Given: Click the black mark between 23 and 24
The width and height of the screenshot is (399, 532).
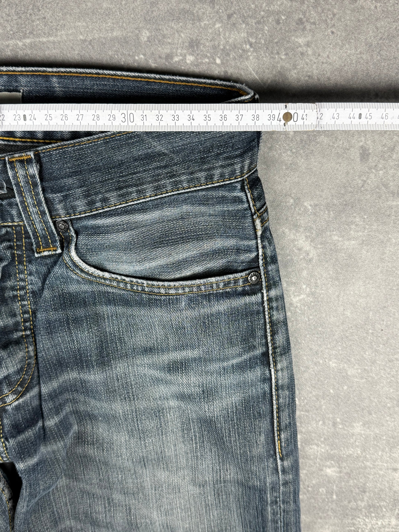Looking at the screenshot, I should 25,118.
